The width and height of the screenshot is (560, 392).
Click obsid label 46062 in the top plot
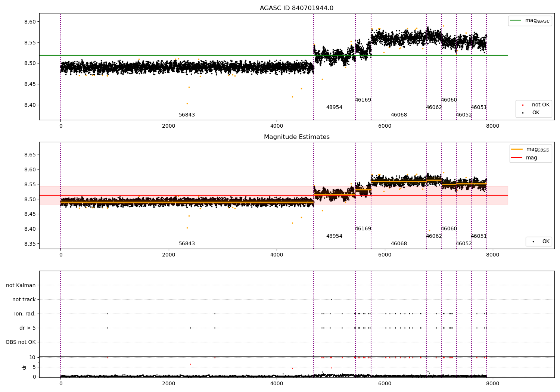point(434,108)
